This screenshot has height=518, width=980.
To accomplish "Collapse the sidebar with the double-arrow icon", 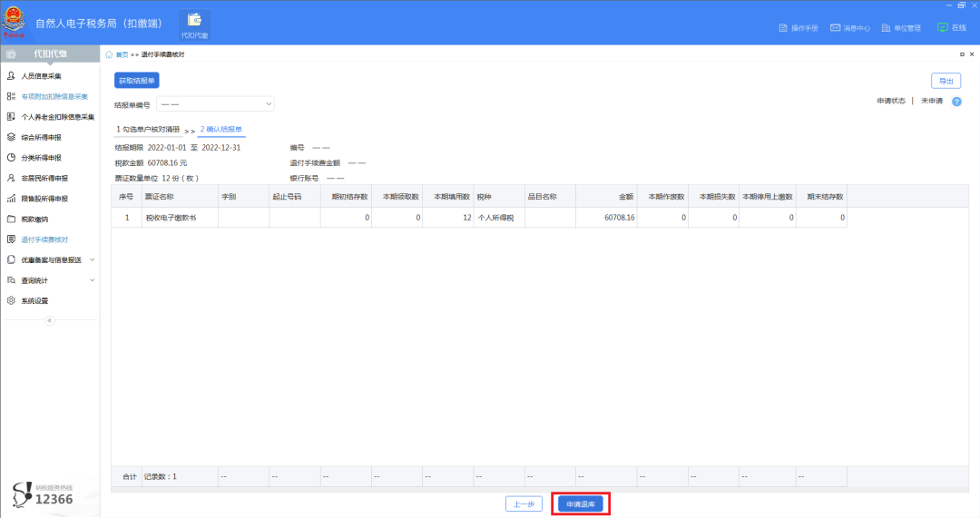I will point(50,320).
